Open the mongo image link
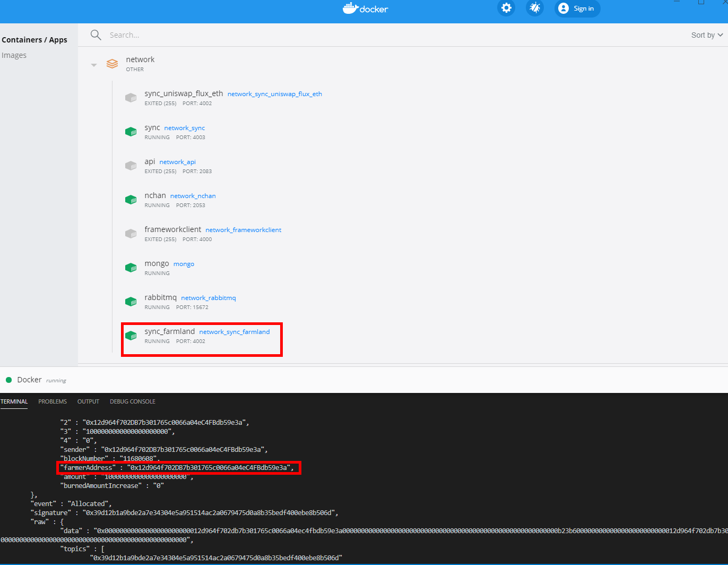 (x=184, y=264)
